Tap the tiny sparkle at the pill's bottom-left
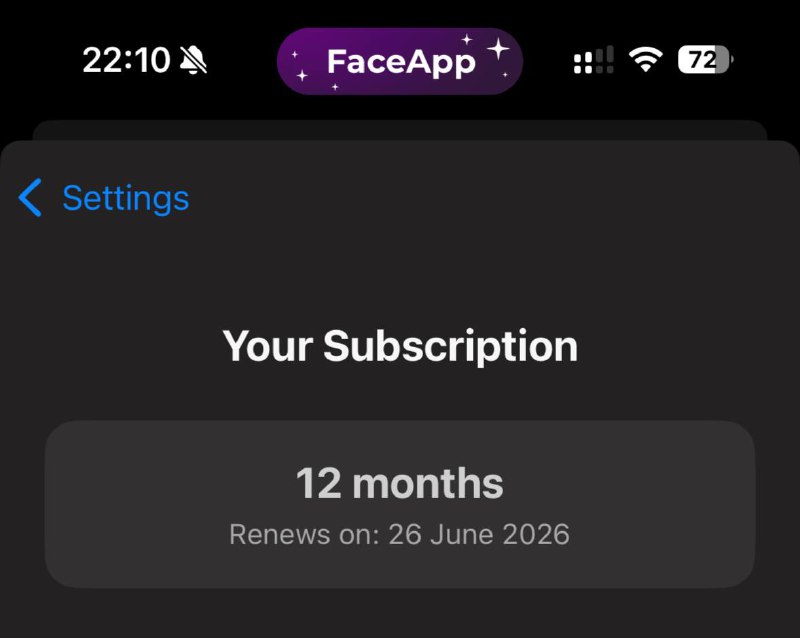This screenshot has width=800, height=638. pos(334,87)
